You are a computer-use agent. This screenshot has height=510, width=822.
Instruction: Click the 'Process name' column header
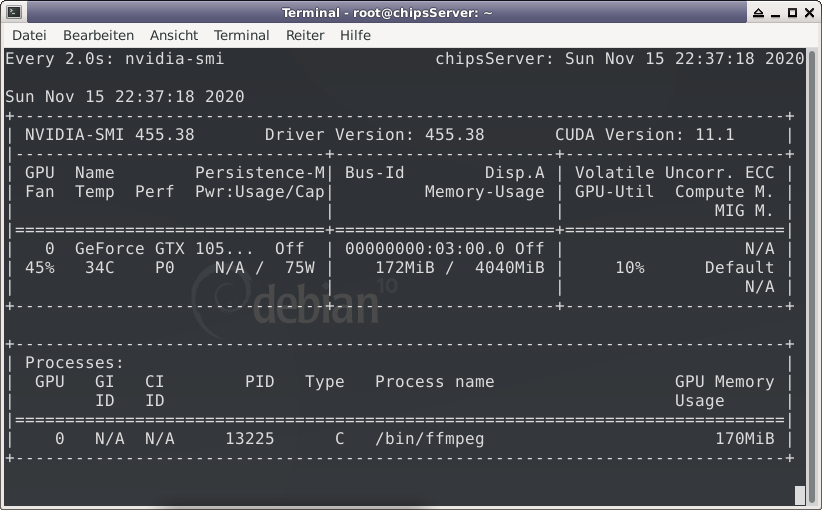tap(435, 382)
